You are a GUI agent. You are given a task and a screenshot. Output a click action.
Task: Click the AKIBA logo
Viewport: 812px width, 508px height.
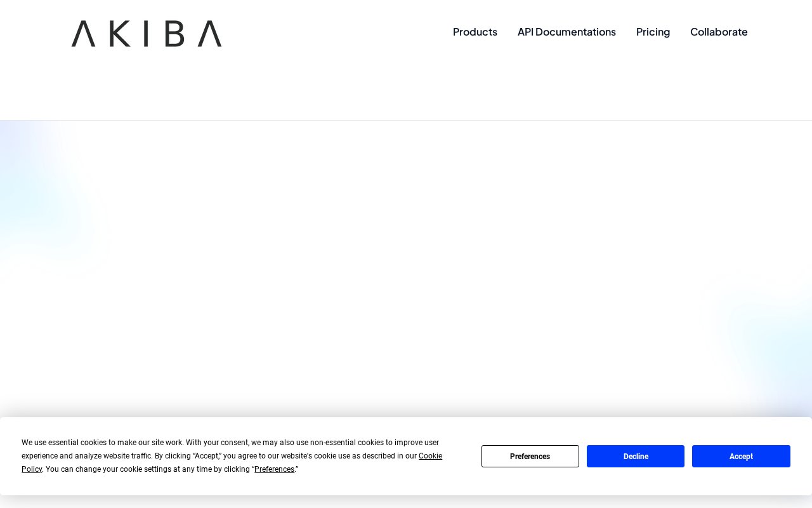[147, 34]
